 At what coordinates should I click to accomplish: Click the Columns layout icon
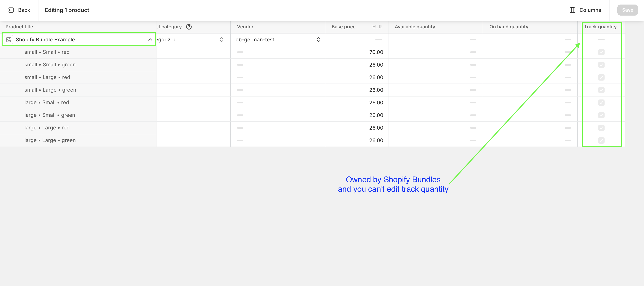(x=572, y=10)
